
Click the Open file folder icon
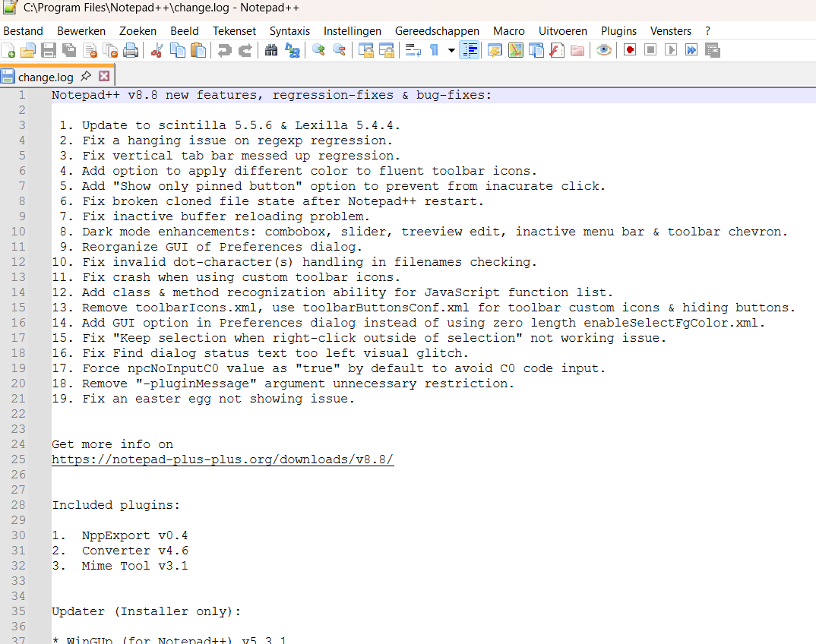[28, 50]
